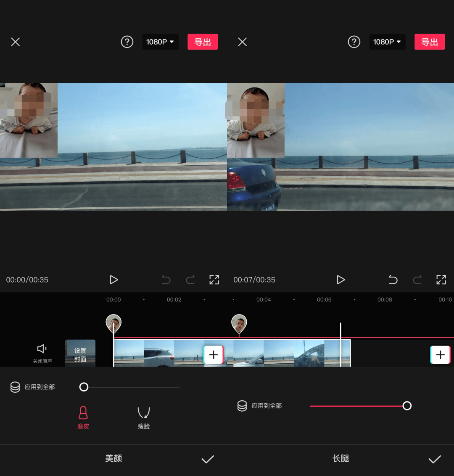
Task: Confirm 美颜 changes with checkmark
Action: click(208, 459)
